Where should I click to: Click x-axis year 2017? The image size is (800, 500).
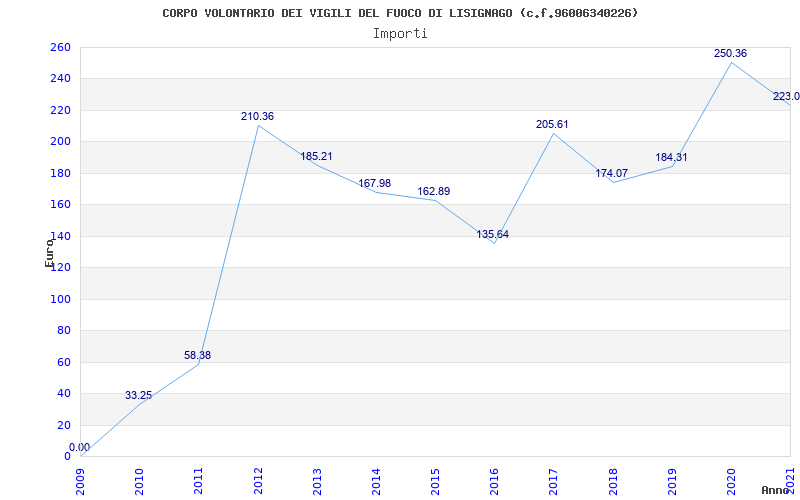click(x=554, y=481)
